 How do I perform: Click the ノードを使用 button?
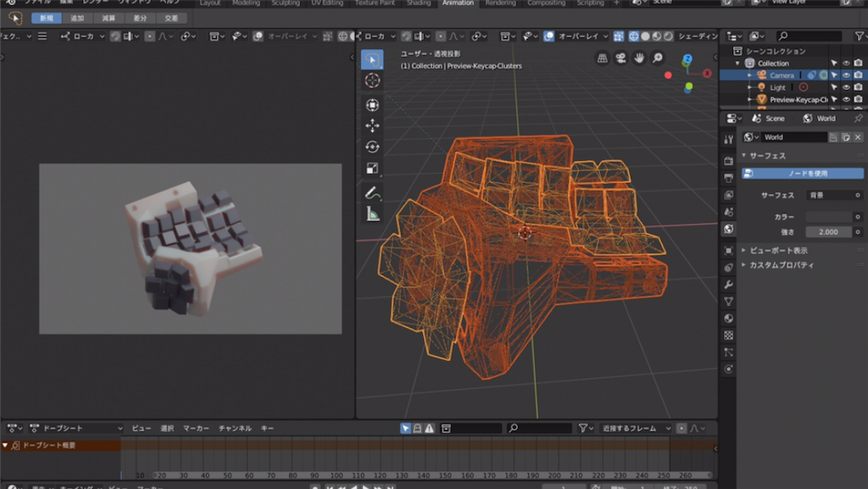pyautogui.click(x=803, y=174)
